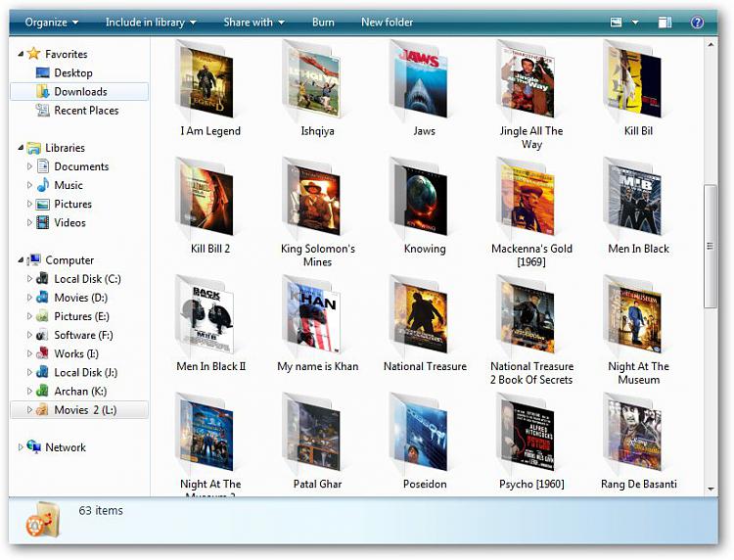Expand the Videos library node
This screenshot has width=734, height=560.
(x=29, y=223)
